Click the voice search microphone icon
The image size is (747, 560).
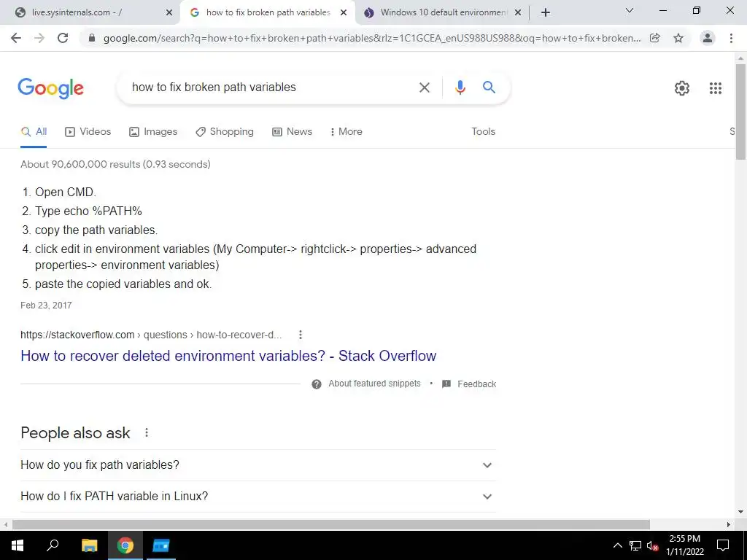(460, 87)
